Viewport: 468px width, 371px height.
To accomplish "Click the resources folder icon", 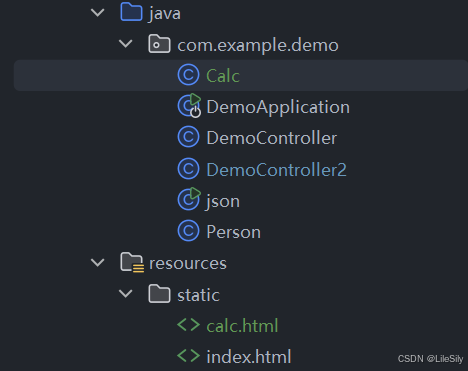I will [132, 262].
